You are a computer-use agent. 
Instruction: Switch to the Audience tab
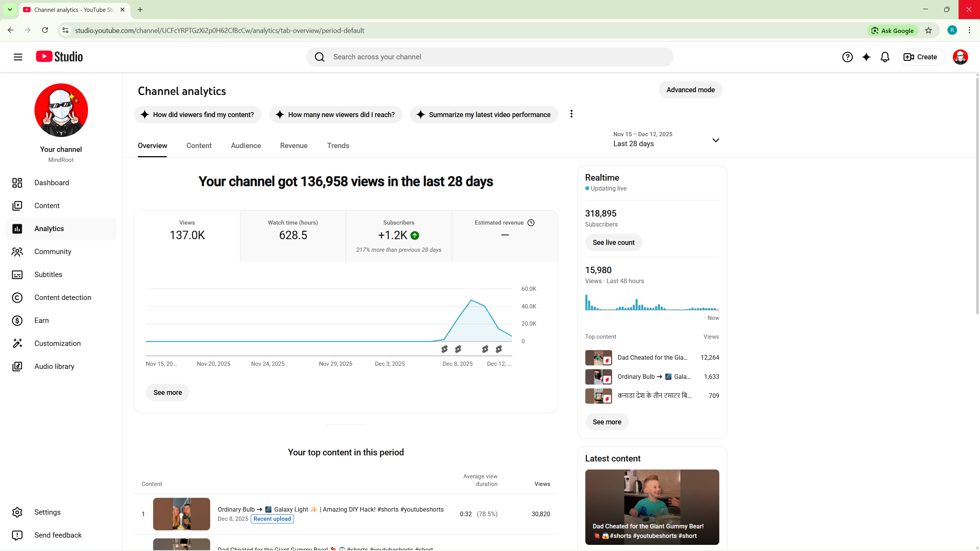(246, 146)
